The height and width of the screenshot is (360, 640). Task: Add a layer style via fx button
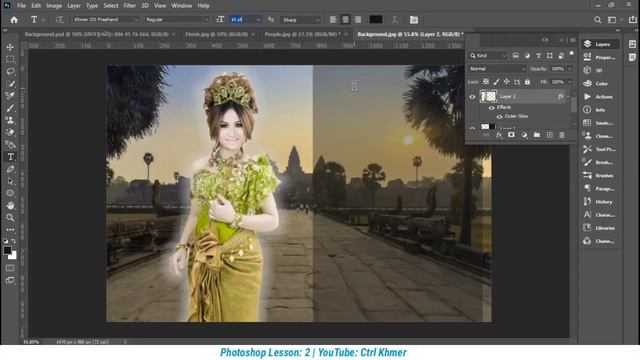click(499, 135)
